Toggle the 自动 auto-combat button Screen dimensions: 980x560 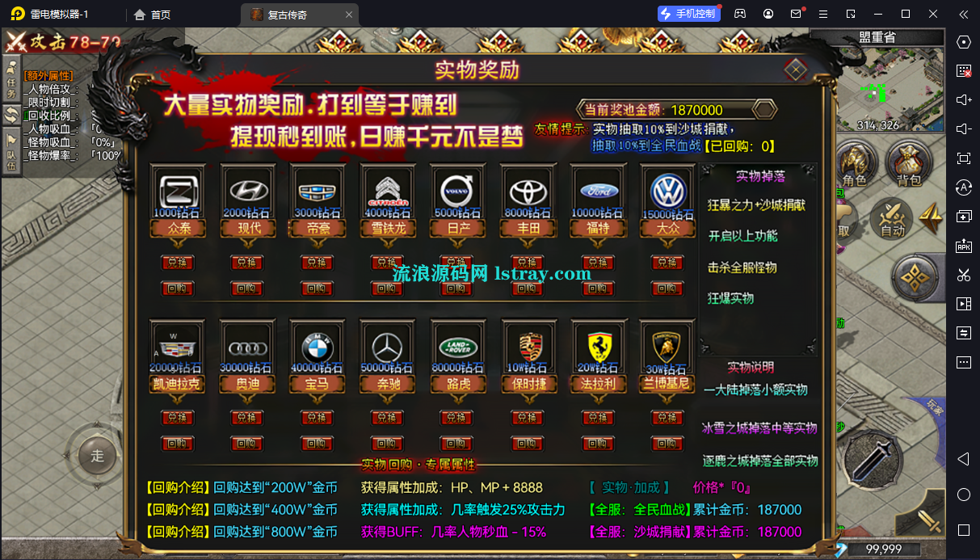click(892, 218)
